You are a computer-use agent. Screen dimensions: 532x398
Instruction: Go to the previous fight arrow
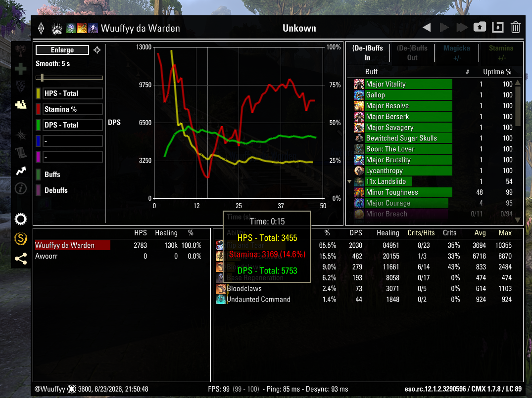click(427, 28)
